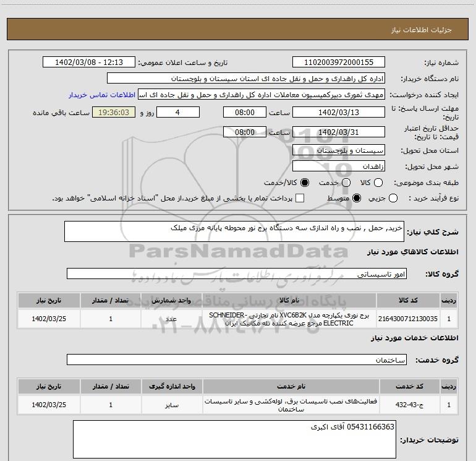Click the 'واحد اندازه گیری' column header
The height and width of the screenshot is (461, 476).
point(172,386)
